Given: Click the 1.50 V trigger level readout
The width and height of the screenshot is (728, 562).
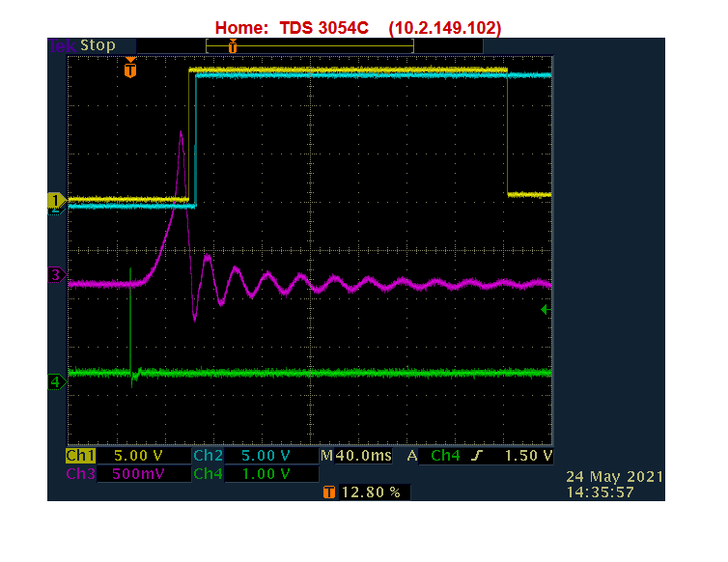Looking at the screenshot, I should pyautogui.click(x=528, y=456).
